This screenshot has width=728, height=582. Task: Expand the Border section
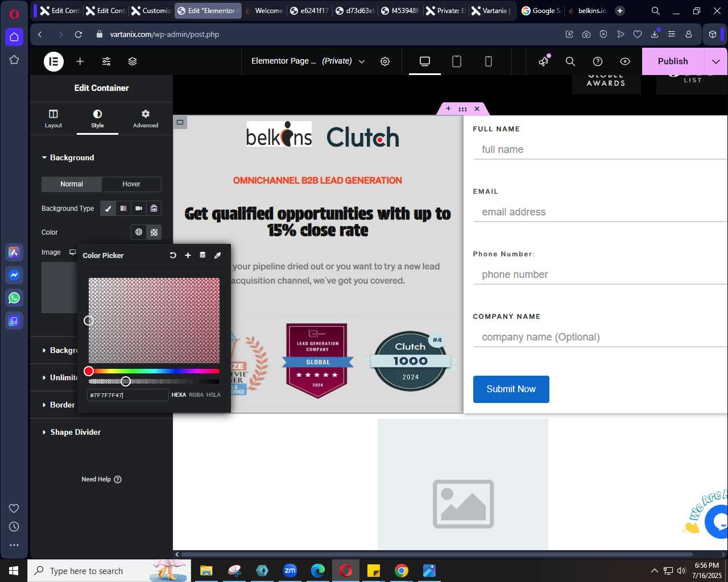point(59,405)
